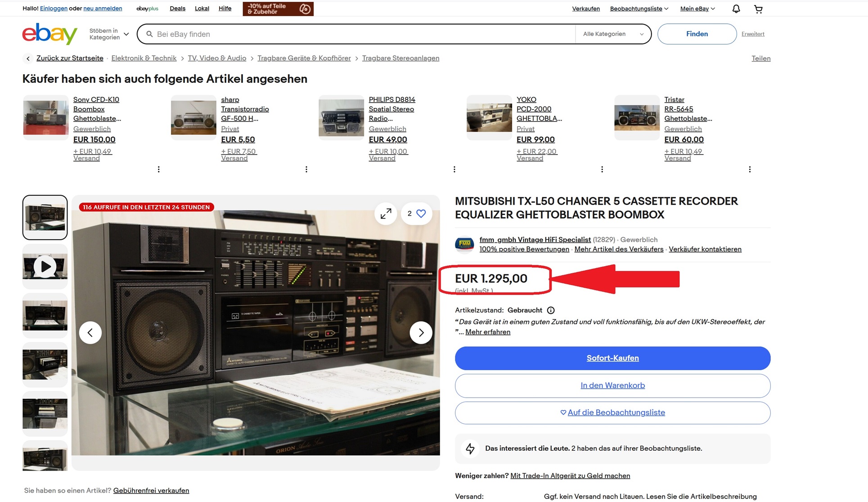Open the Tristar RR-5645 Ghettoblaster title link

pos(688,109)
